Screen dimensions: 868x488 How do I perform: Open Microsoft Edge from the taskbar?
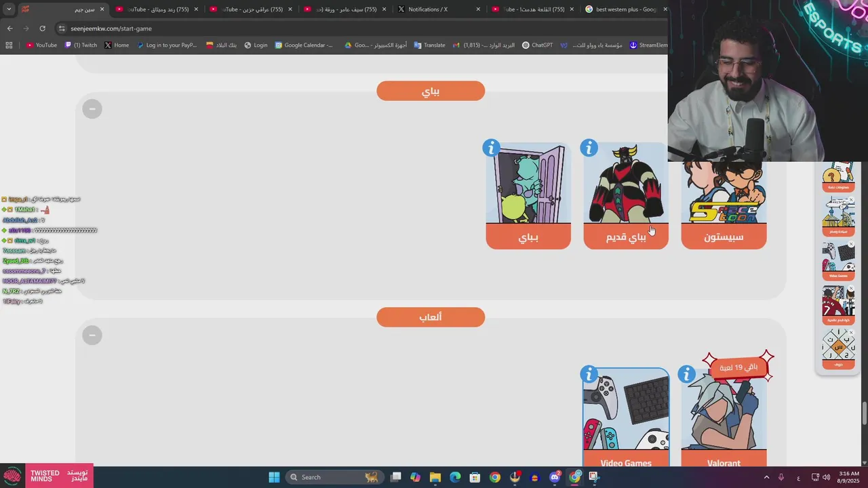tap(455, 477)
